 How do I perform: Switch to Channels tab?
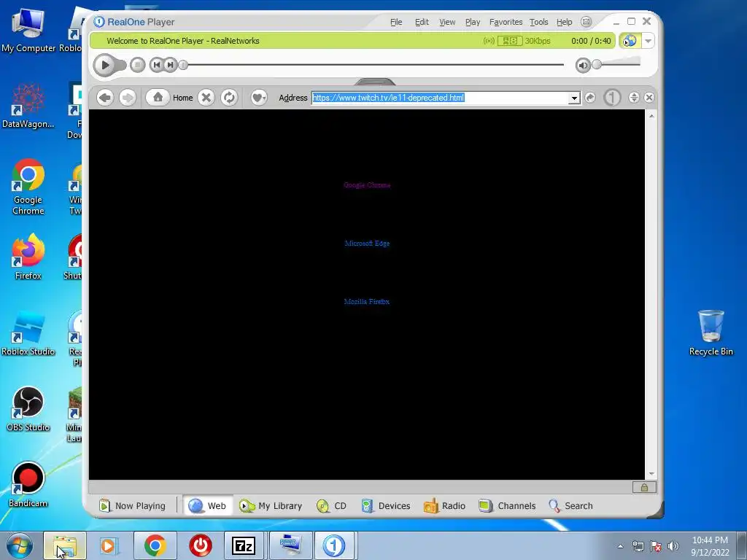[508, 506]
